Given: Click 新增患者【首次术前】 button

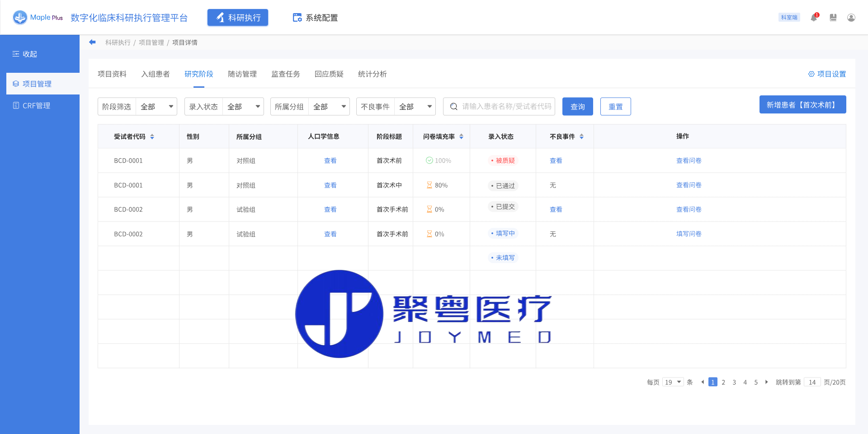Looking at the screenshot, I should [802, 105].
